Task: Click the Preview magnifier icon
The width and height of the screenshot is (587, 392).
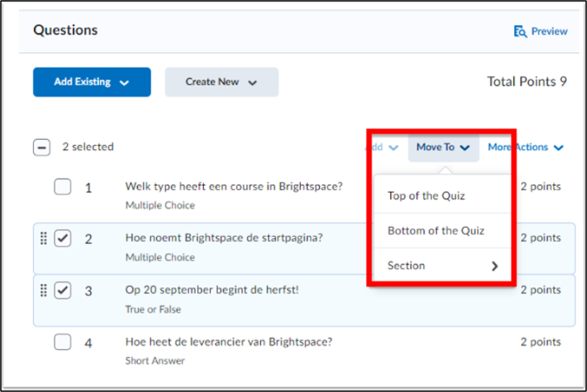Action: click(x=520, y=31)
